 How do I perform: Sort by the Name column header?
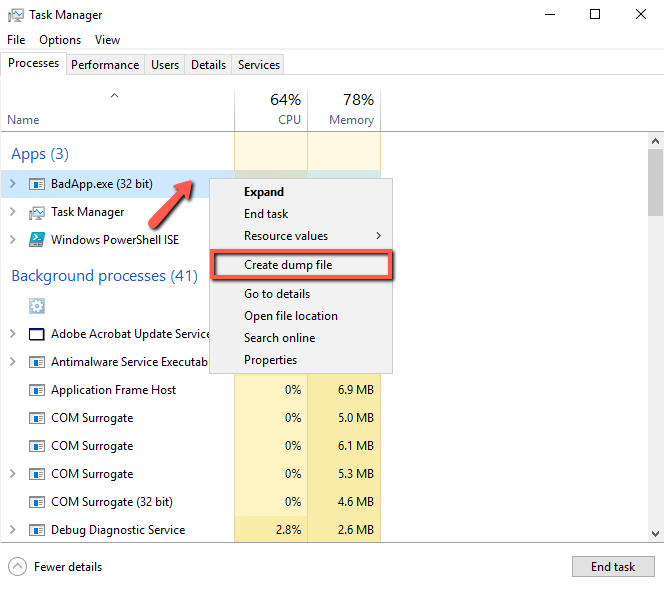117,110
